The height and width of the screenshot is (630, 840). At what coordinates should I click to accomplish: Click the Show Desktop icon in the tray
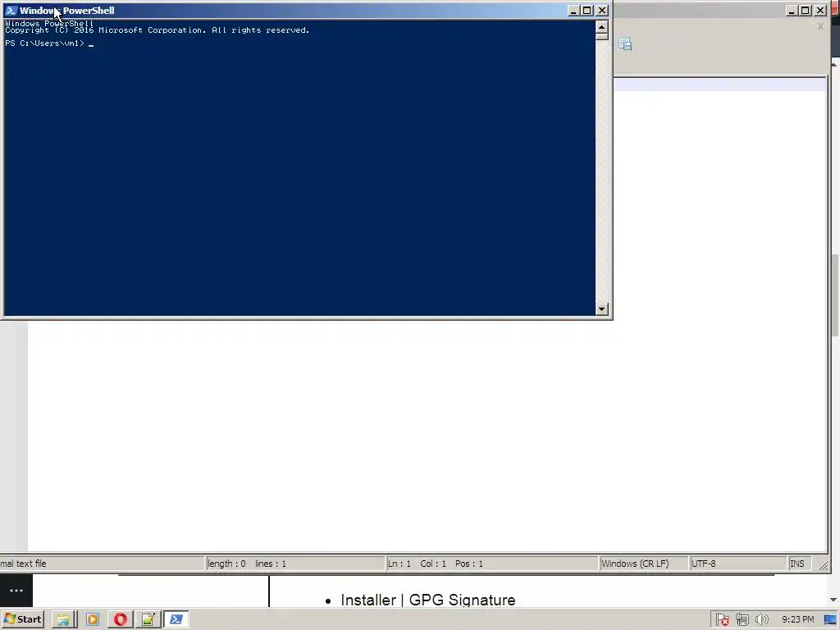(830, 619)
